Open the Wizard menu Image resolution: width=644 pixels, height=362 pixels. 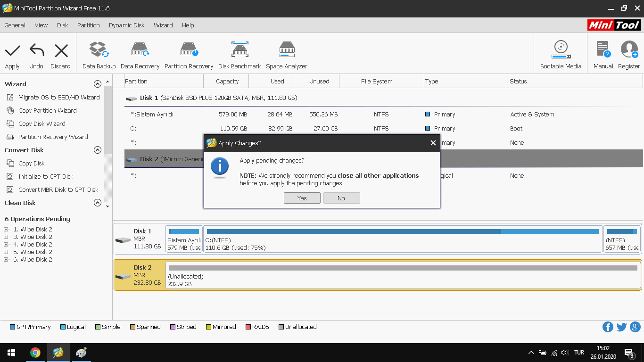point(163,25)
